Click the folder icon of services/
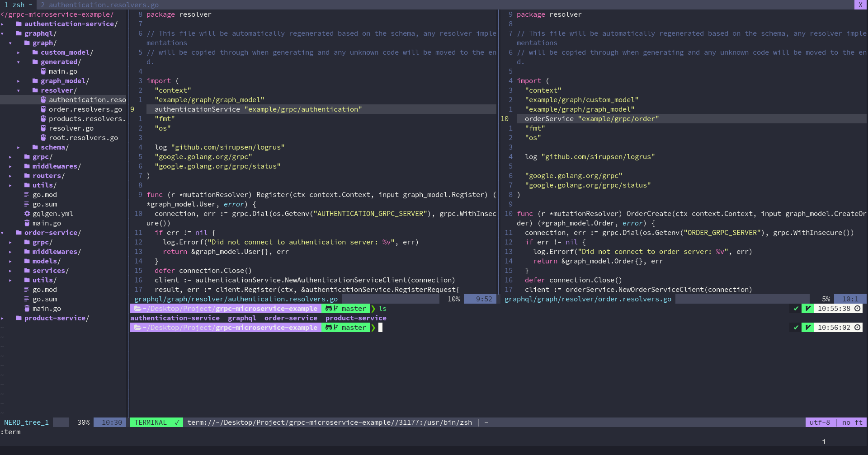This screenshot has width=868, height=455. coord(27,271)
